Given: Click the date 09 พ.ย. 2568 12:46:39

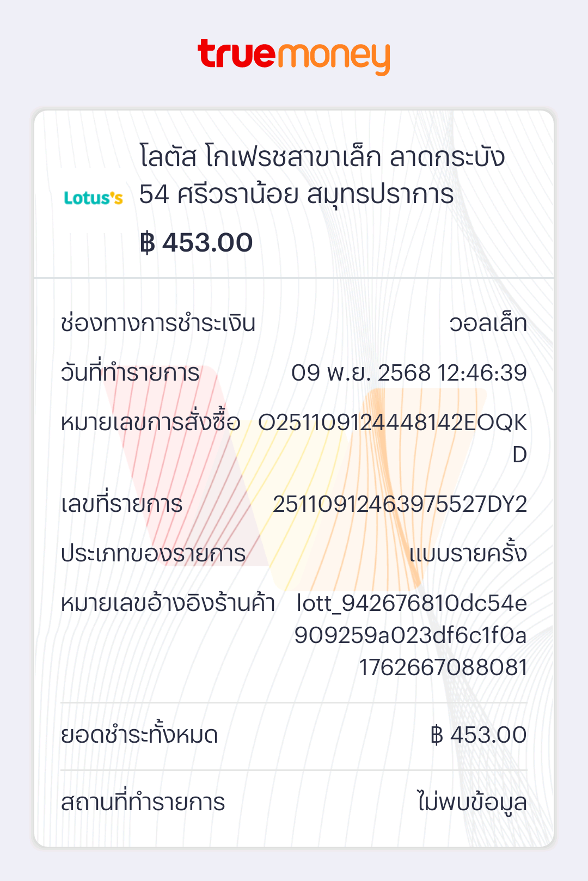Looking at the screenshot, I should 409,374.
